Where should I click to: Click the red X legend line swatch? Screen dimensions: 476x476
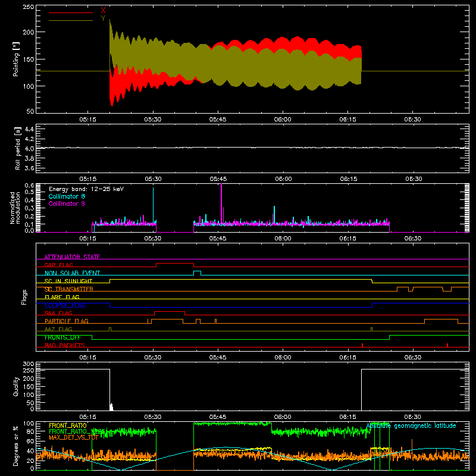tap(71, 12)
